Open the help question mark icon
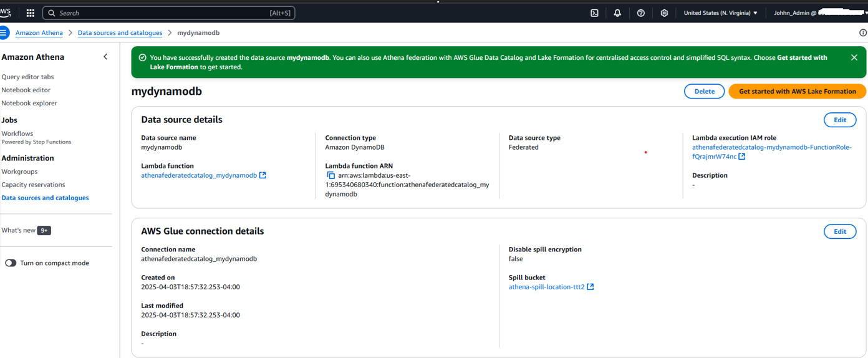The width and height of the screenshot is (868, 358). pyautogui.click(x=640, y=12)
